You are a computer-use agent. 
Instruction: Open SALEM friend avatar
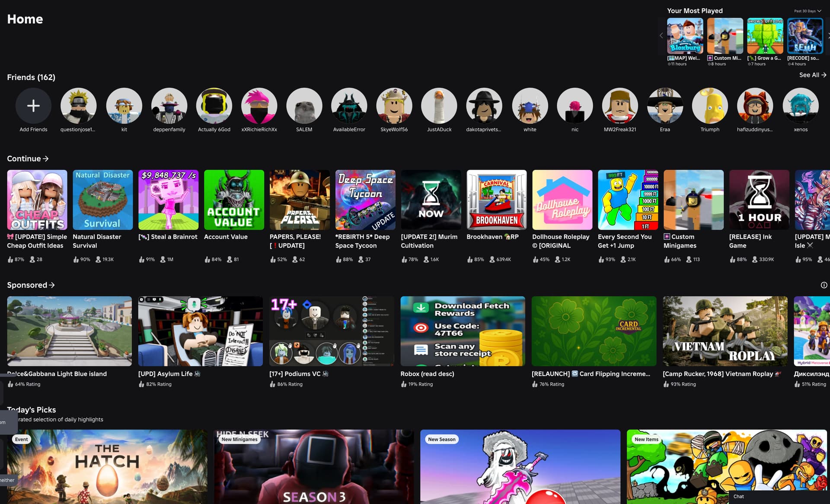tap(304, 106)
